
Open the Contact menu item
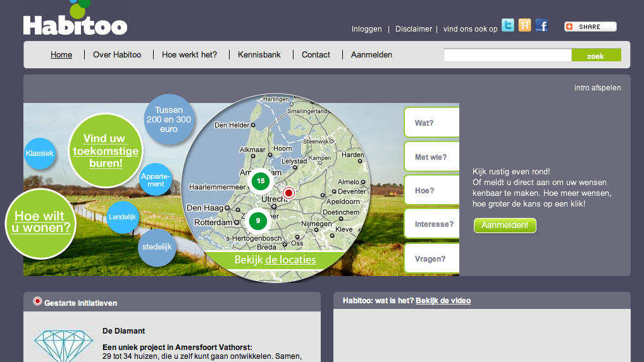point(316,54)
